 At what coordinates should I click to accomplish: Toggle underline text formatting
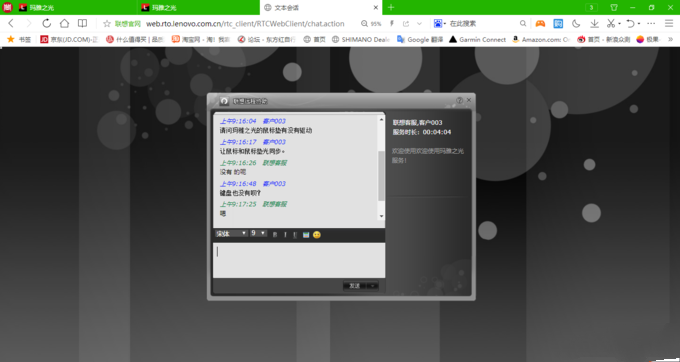pos(295,235)
